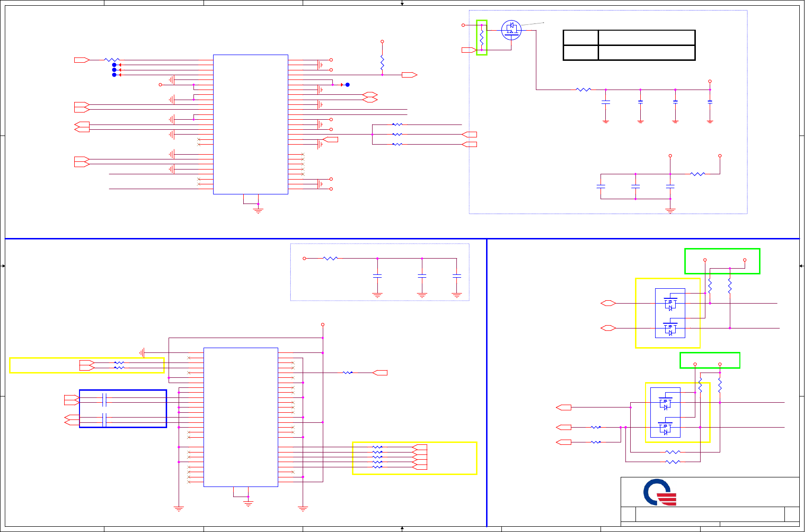The height and width of the screenshot is (532, 805).
Task: Select the circular MOSFET transistor symbol
Action: click(x=511, y=30)
